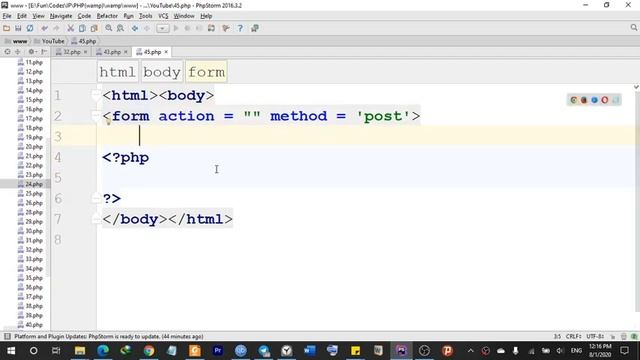The image size is (640, 360).
Task: Click the inspector icon in the status bar
Action: (x=624, y=336)
